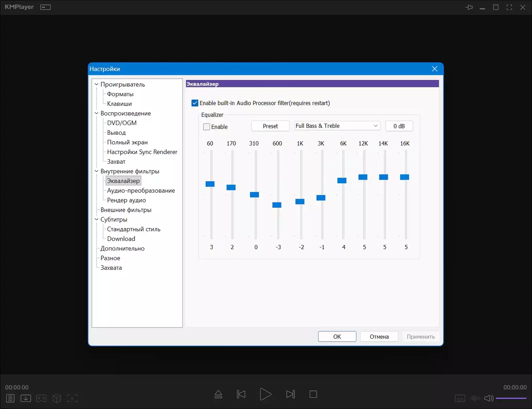Click the OK button

tap(337, 337)
